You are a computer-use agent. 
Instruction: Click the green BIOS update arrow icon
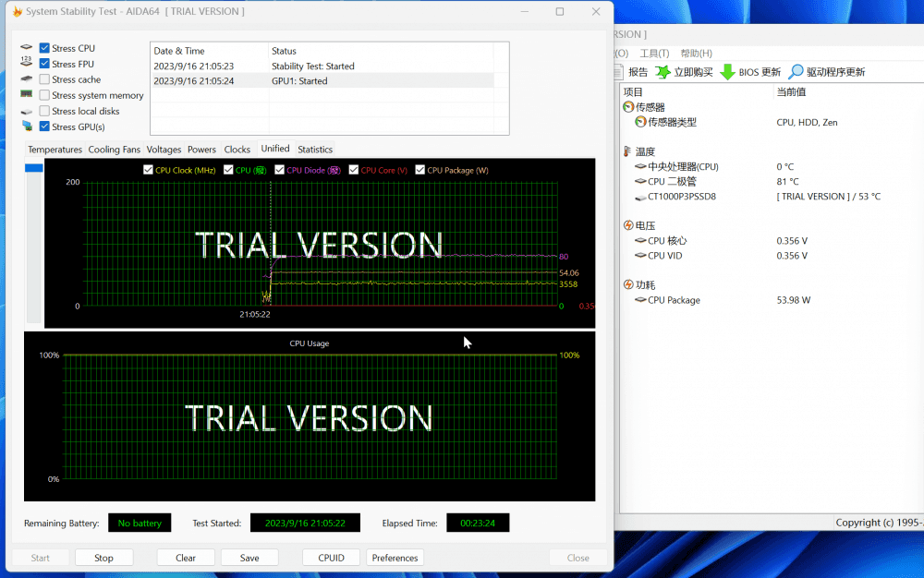click(x=727, y=72)
